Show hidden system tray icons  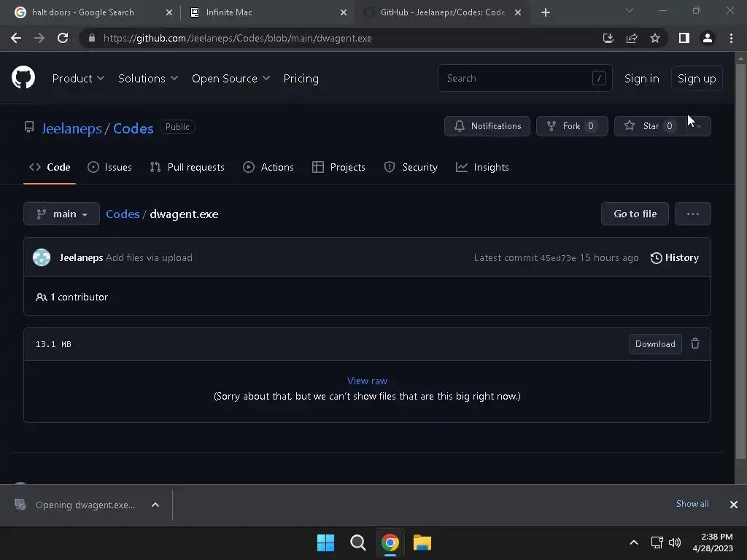tap(634, 542)
